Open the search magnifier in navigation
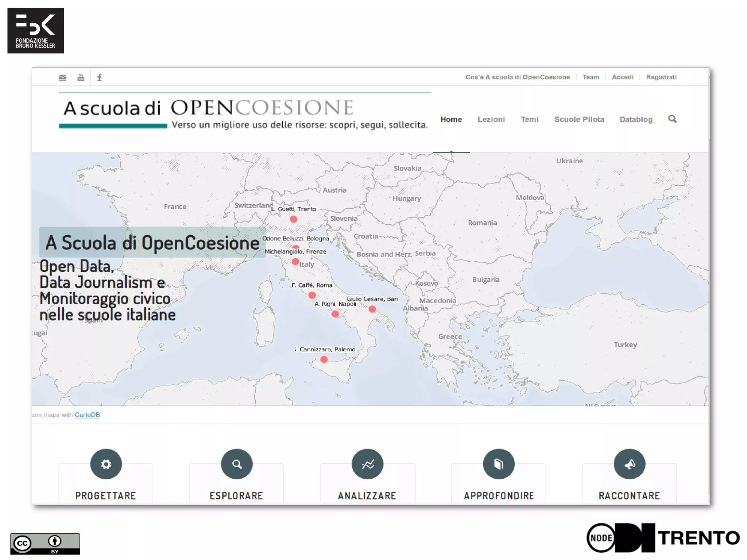 [672, 119]
